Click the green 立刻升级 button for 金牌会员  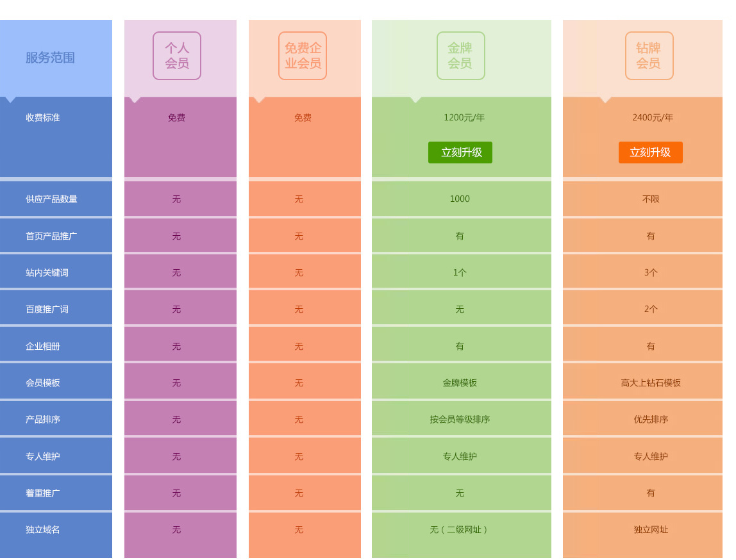460,152
